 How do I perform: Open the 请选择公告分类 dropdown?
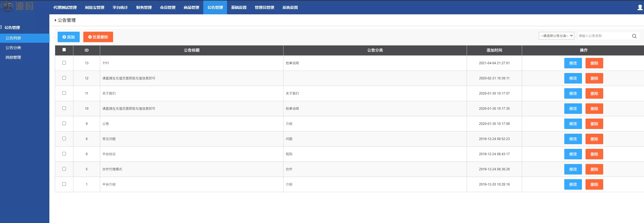point(556,36)
